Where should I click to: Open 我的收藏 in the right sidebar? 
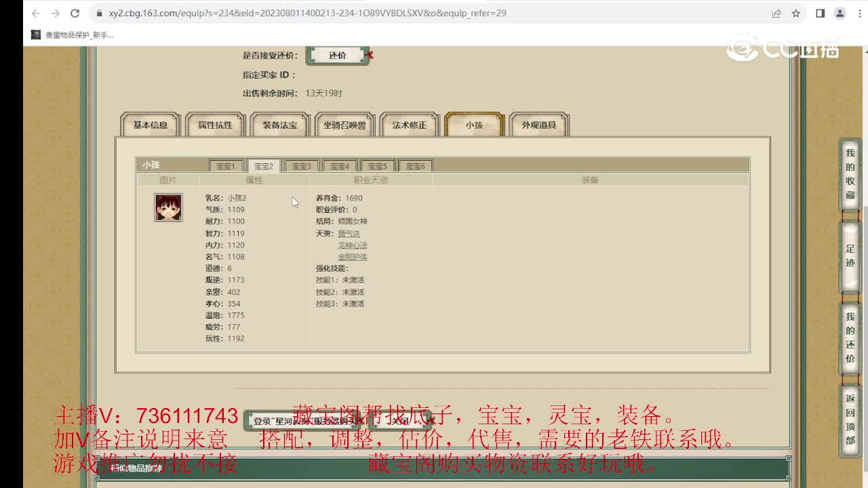pos(850,174)
